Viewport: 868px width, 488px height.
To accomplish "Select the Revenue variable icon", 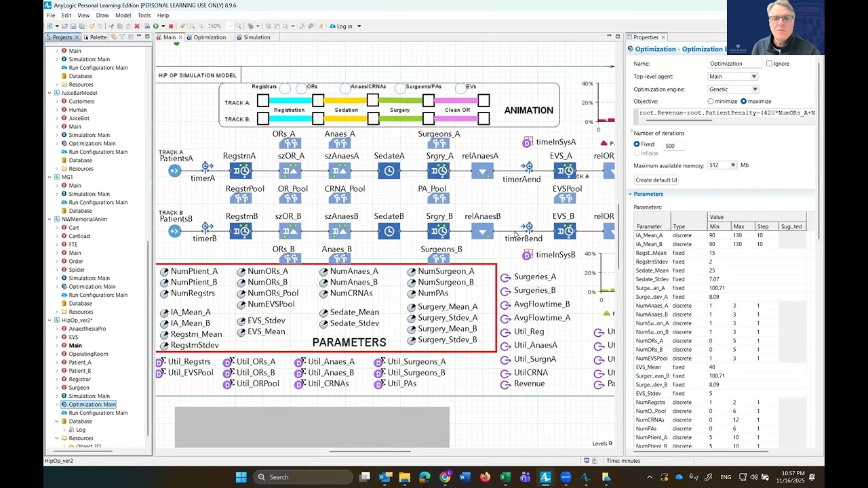I will coord(505,384).
